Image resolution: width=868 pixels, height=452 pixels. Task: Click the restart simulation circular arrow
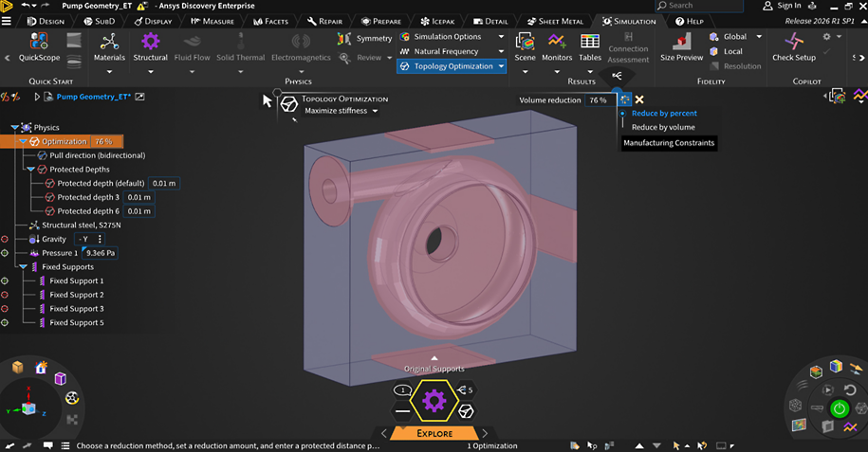[850, 390]
